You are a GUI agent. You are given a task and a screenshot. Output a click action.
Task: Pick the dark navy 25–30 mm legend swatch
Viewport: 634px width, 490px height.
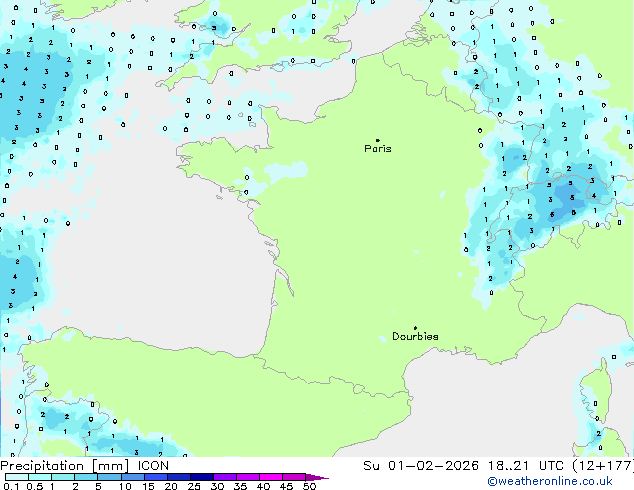tap(202, 477)
